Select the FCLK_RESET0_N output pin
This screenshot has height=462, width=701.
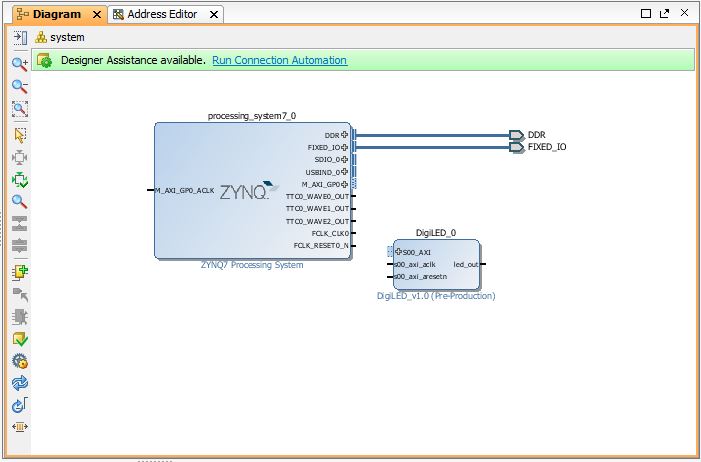tap(324, 246)
